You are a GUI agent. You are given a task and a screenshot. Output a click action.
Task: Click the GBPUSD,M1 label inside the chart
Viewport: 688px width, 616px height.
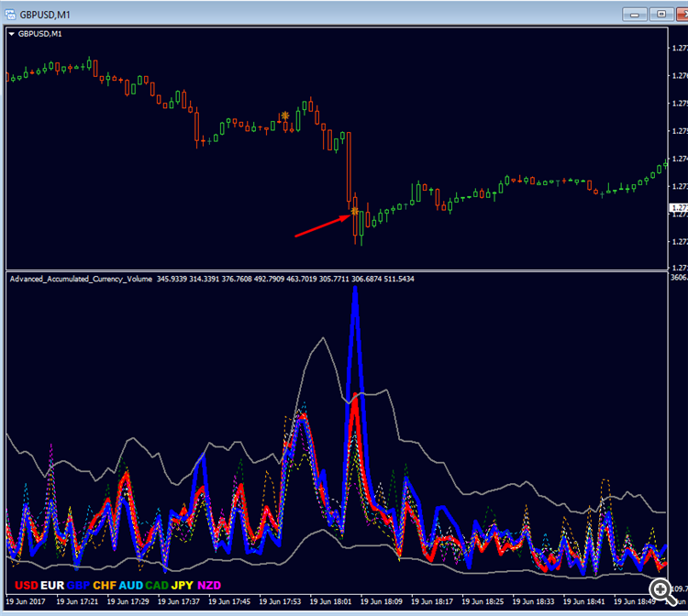(x=40, y=34)
